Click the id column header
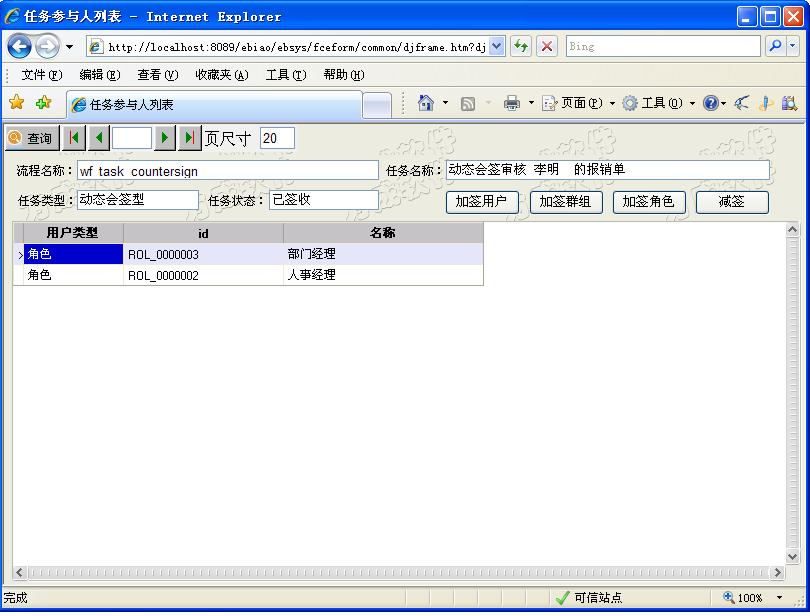Image resolution: width=810 pixels, height=616 pixels. pyautogui.click(x=203, y=233)
